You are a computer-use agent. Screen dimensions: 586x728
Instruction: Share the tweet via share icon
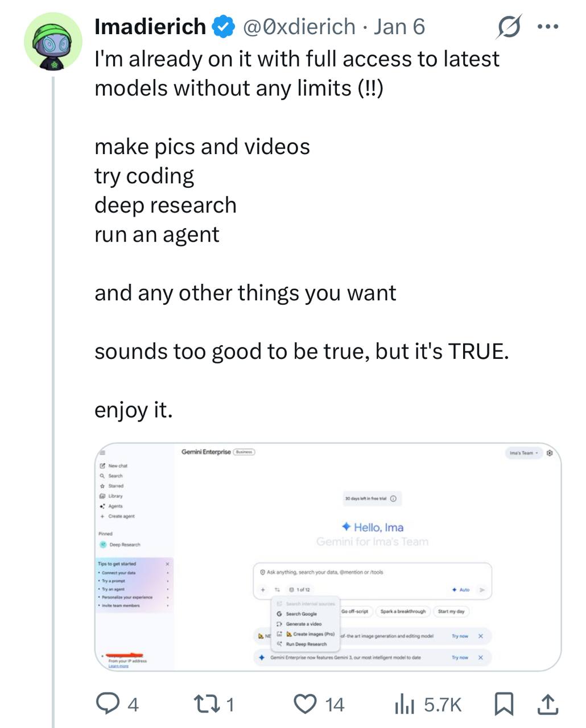[x=547, y=705]
